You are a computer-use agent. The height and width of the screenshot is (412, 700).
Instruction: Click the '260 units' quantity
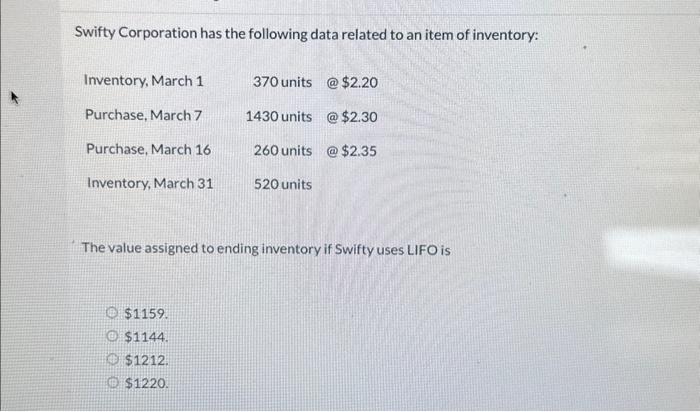282,151
